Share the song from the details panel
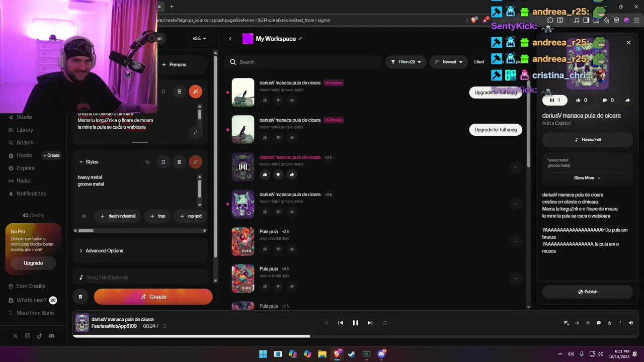This screenshot has width=644, height=362. pyautogui.click(x=627, y=100)
